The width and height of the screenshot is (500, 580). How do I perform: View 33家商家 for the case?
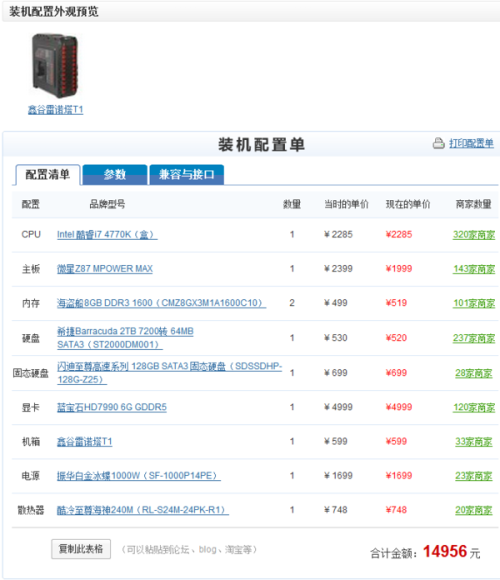[474, 442]
